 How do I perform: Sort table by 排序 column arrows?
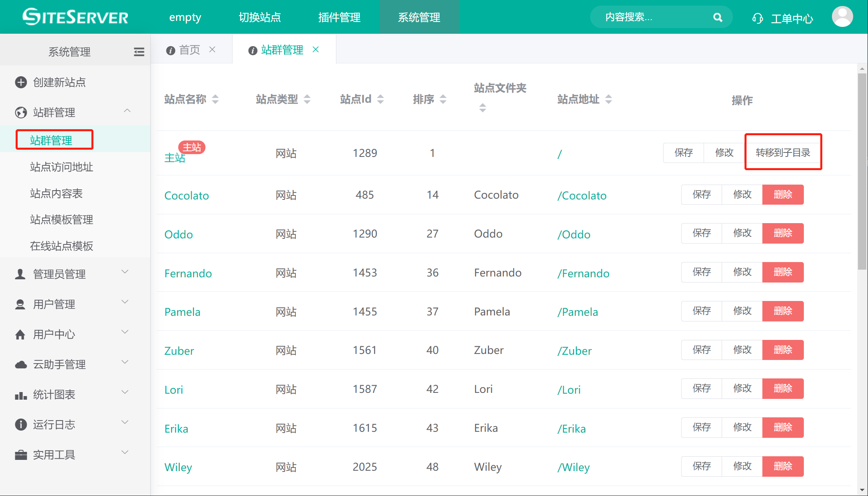point(443,99)
